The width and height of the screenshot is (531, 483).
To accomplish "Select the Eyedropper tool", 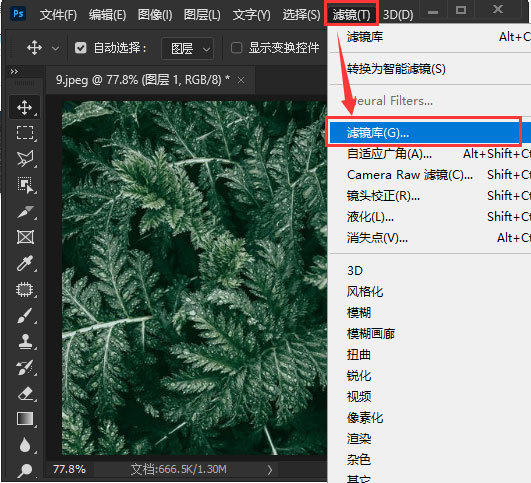I will (x=25, y=263).
